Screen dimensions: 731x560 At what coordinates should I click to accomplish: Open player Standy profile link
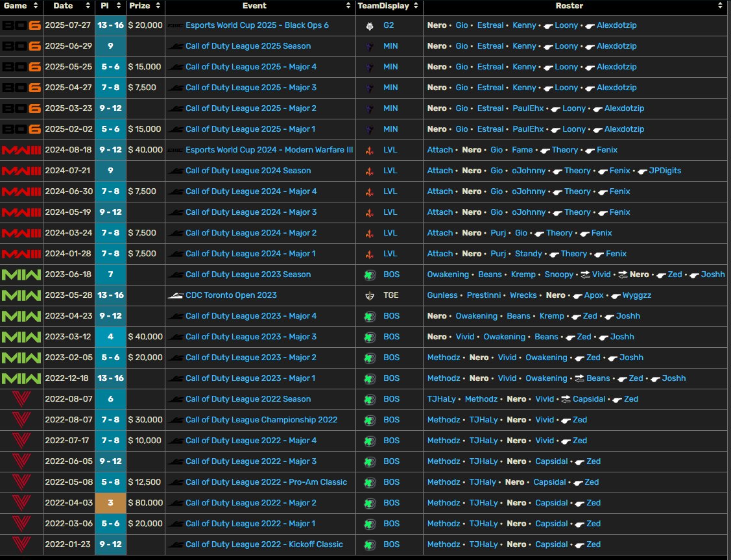[528, 254]
